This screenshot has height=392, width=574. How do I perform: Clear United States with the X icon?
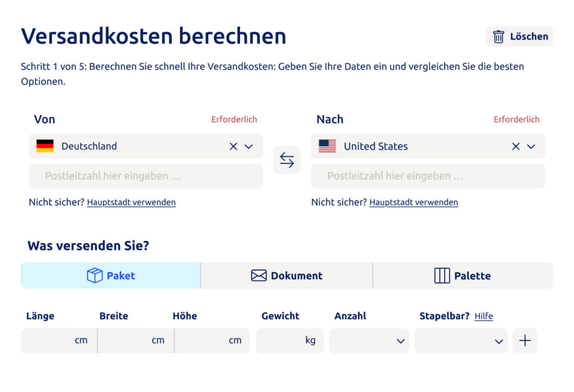(x=516, y=146)
